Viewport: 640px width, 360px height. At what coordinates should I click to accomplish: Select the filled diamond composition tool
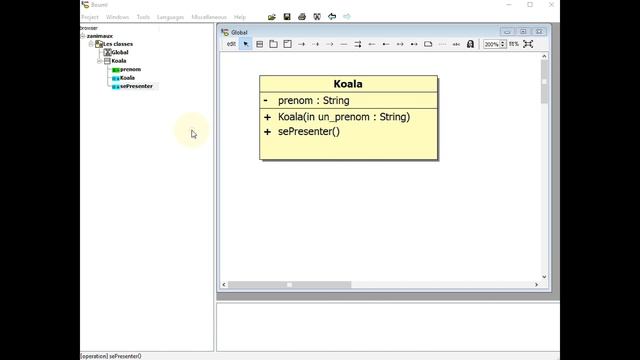386,44
